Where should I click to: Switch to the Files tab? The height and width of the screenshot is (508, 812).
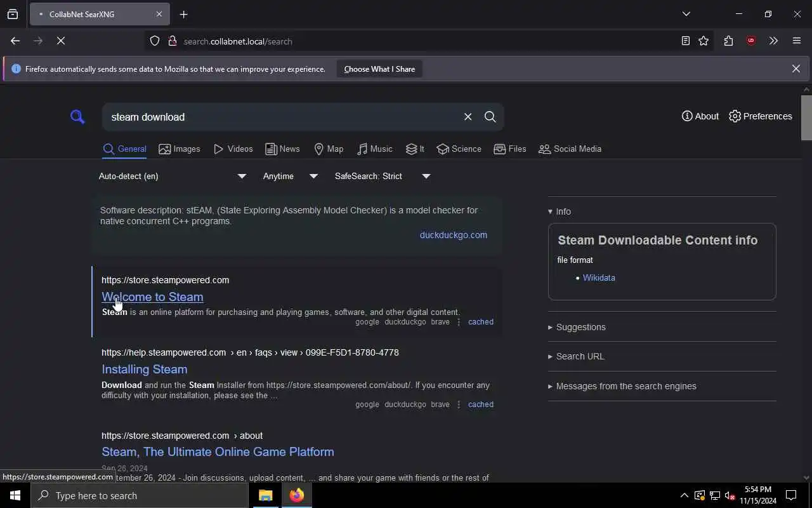pos(510,149)
